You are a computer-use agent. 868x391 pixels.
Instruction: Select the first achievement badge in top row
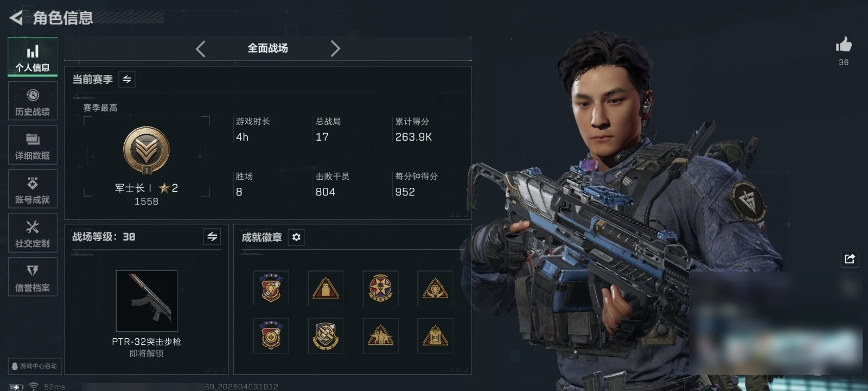coord(271,288)
